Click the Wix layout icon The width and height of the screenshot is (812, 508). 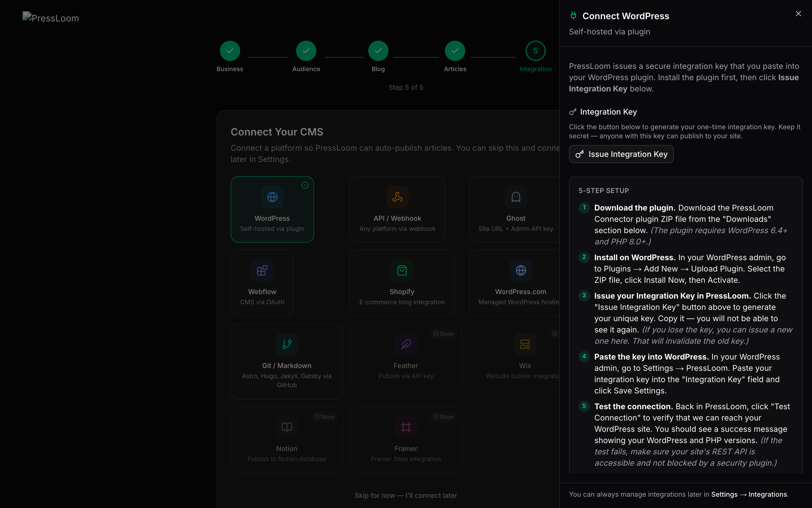pyautogui.click(x=525, y=344)
